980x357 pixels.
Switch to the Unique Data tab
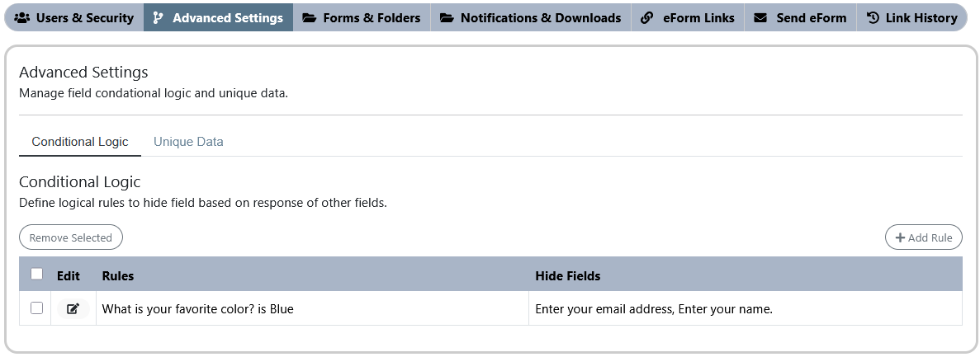tap(188, 142)
